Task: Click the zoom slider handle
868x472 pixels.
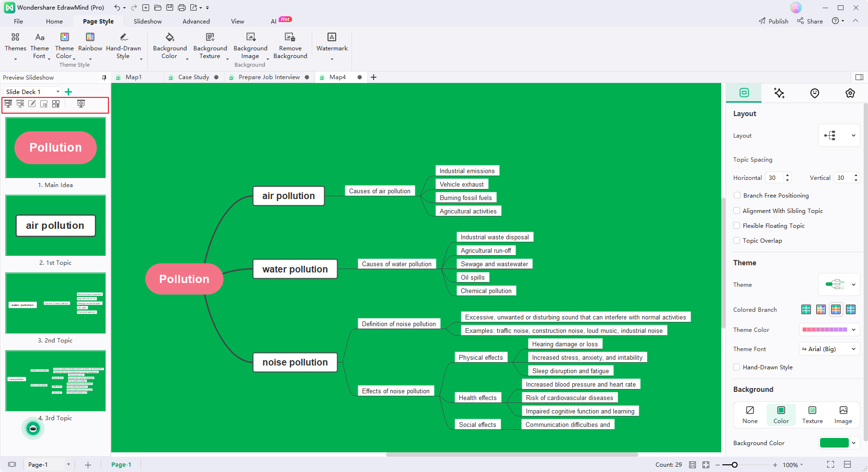Action: [734, 465]
